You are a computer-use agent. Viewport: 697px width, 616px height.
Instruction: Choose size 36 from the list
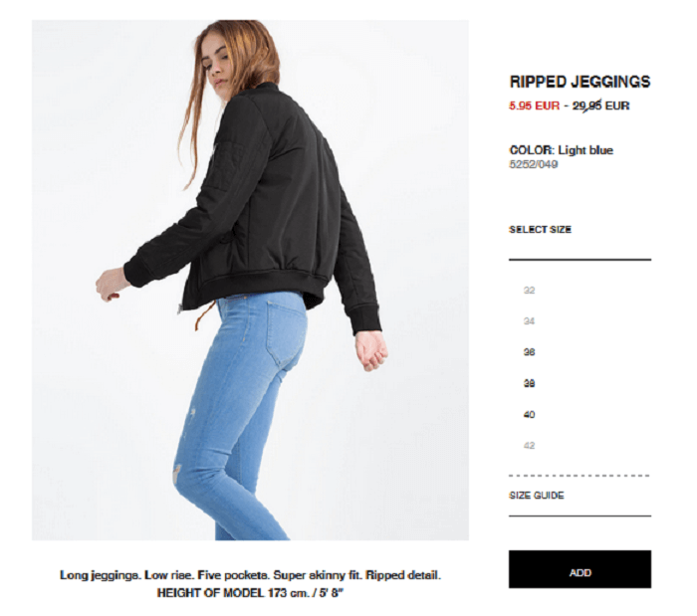tap(529, 352)
